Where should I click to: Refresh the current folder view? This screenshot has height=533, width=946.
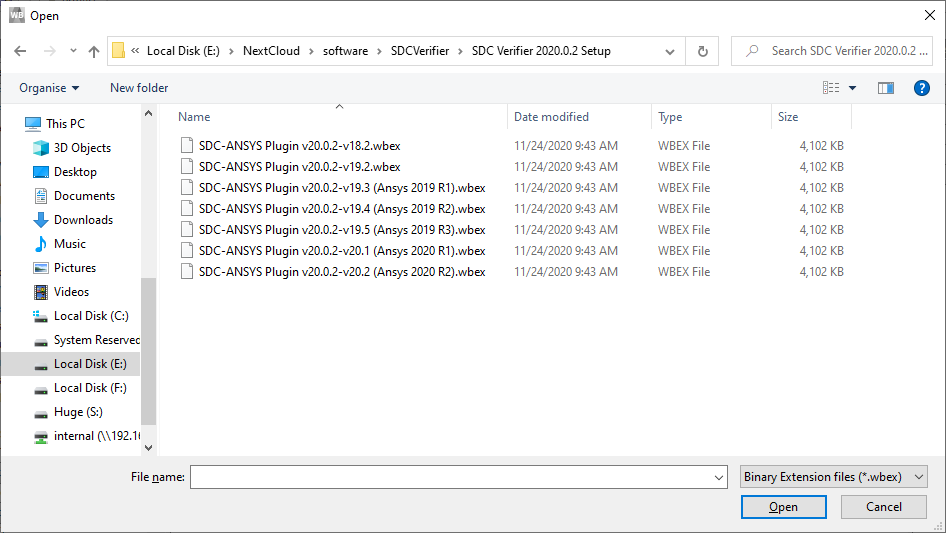(x=702, y=51)
